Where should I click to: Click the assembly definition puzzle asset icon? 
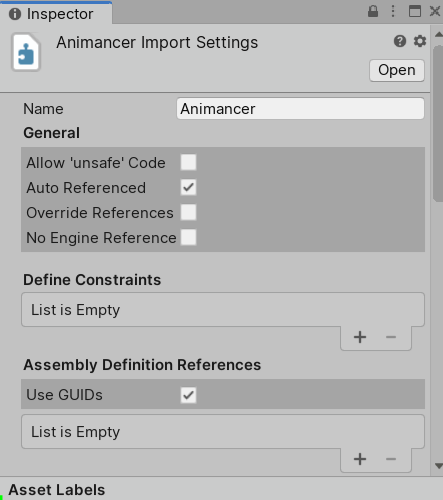[x=26, y=52]
